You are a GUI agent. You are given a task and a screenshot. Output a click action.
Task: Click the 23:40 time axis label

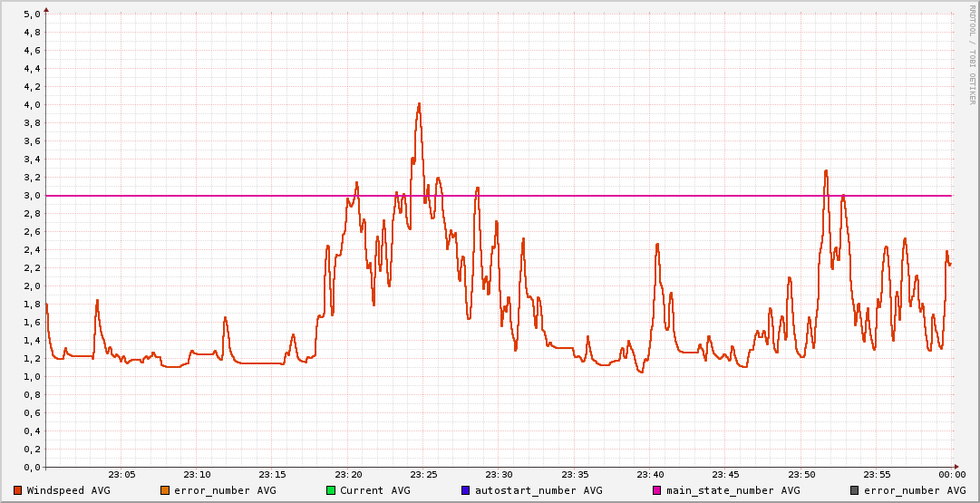pyautogui.click(x=650, y=474)
